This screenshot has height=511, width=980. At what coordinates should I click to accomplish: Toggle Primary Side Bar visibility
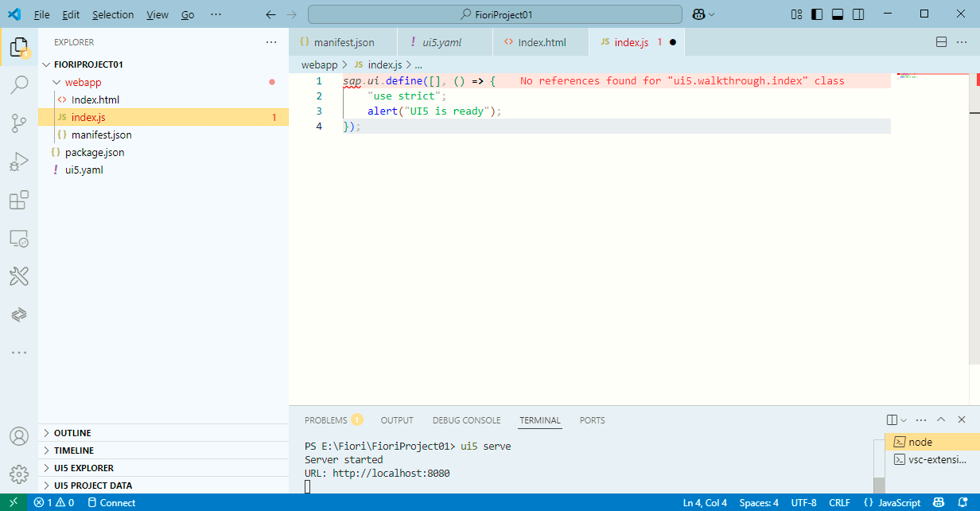[x=817, y=14]
